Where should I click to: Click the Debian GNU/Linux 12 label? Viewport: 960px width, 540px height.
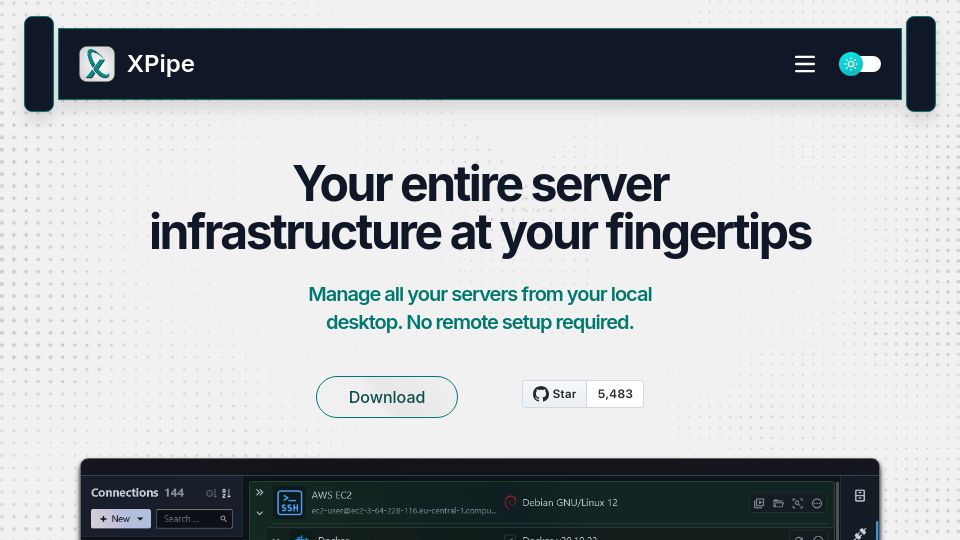[569, 503]
